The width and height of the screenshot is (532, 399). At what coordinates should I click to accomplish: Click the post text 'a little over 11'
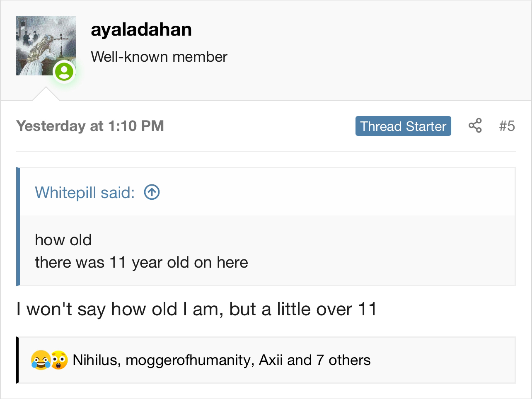coord(319,309)
